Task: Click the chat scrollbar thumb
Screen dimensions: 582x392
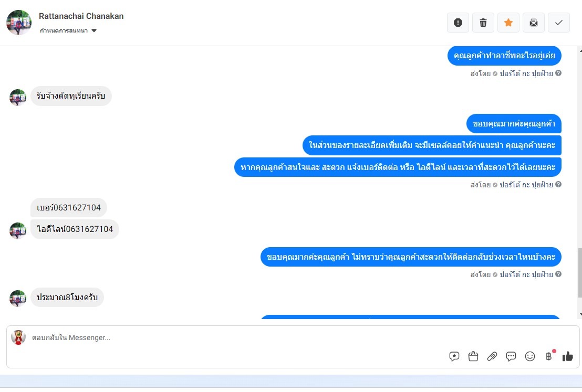Action: [x=580, y=272]
